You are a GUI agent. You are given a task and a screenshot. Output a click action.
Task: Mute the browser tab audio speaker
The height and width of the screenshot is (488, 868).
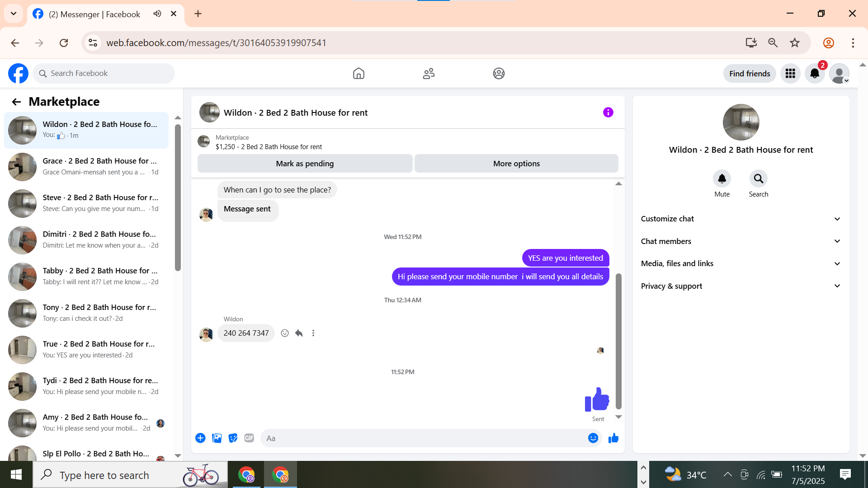click(x=157, y=14)
